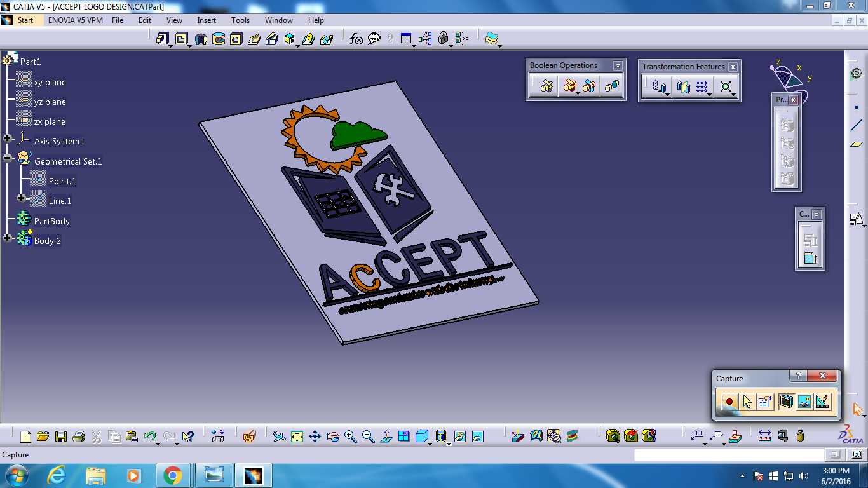Open the Pocket tool dropdown arrow
Screen dimensions: 868x488
(189, 45)
